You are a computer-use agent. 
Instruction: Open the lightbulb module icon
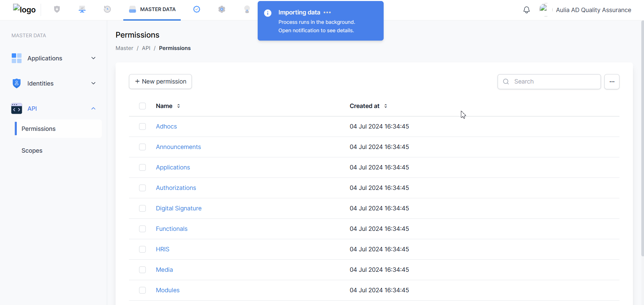coord(247,9)
